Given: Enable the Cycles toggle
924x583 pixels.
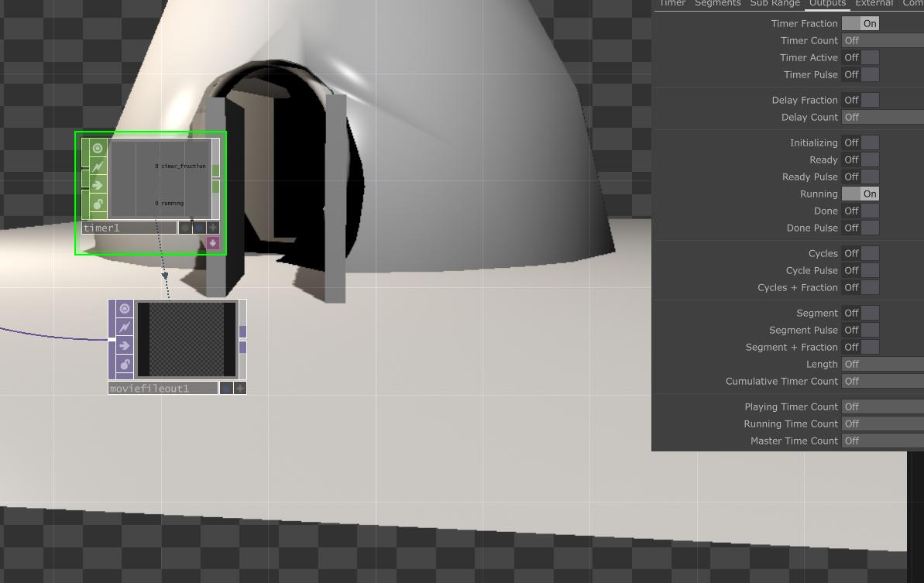Looking at the screenshot, I should [860, 253].
